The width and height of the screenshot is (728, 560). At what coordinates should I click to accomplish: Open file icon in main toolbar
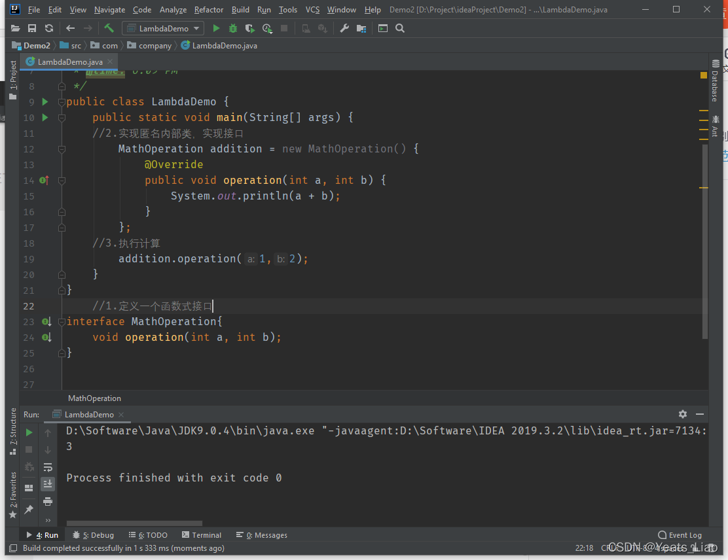pyautogui.click(x=15, y=28)
